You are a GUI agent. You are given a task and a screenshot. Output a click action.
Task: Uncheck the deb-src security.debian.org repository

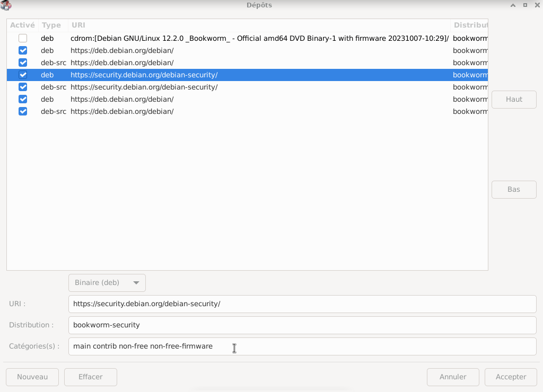click(23, 87)
